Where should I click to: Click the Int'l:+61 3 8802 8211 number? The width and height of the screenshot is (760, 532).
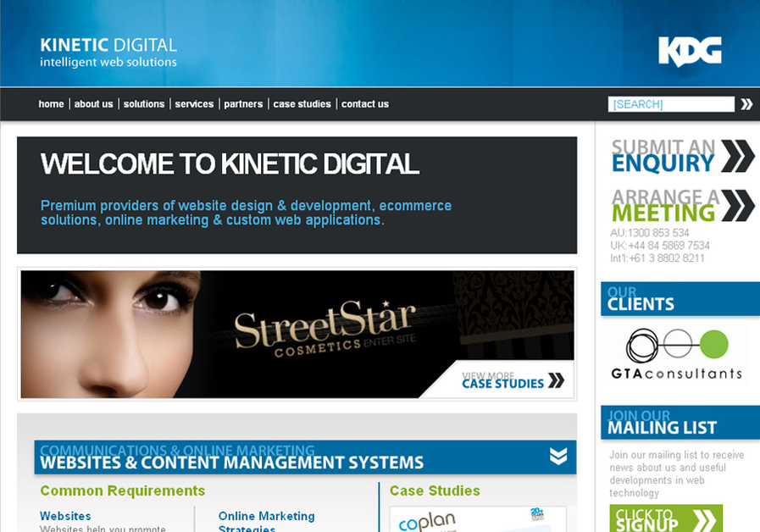657,258
